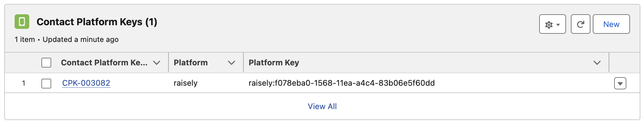
Task: Click View All link below the table
Action: coord(322,106)
